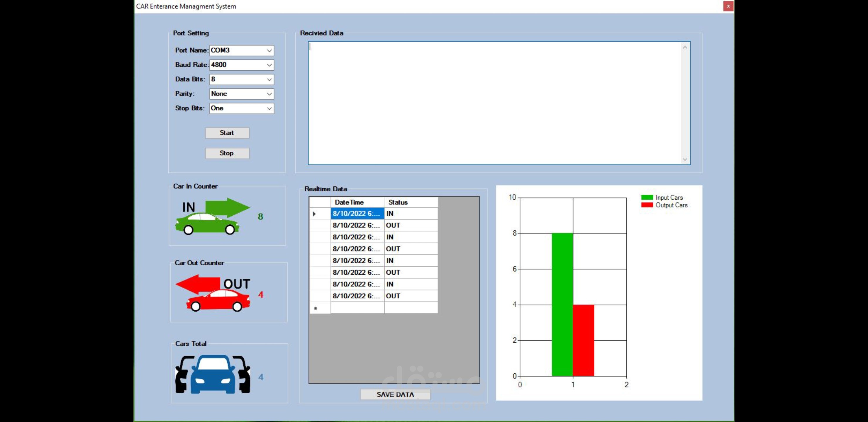Click the SAVE DATA button

395,394
